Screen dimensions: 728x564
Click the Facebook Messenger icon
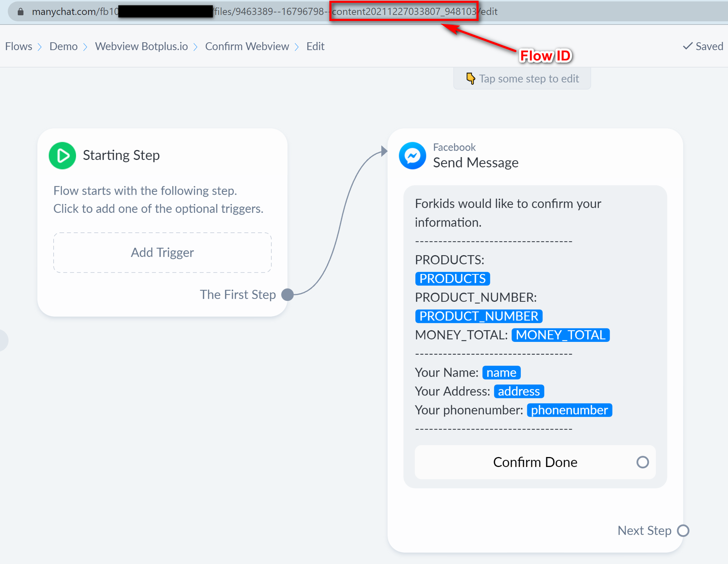point(412,156)
